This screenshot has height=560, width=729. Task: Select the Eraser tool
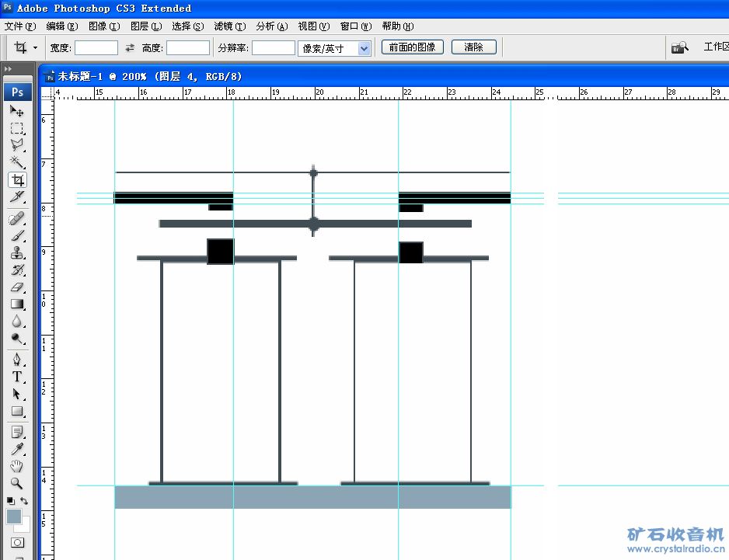[17, 287]
